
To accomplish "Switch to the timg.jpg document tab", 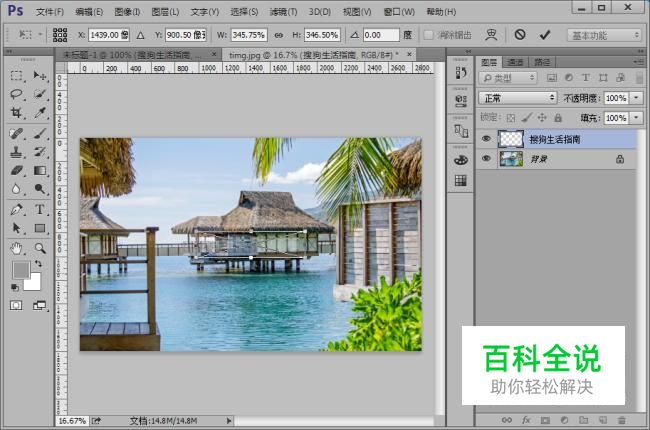I will pos(319,55).
